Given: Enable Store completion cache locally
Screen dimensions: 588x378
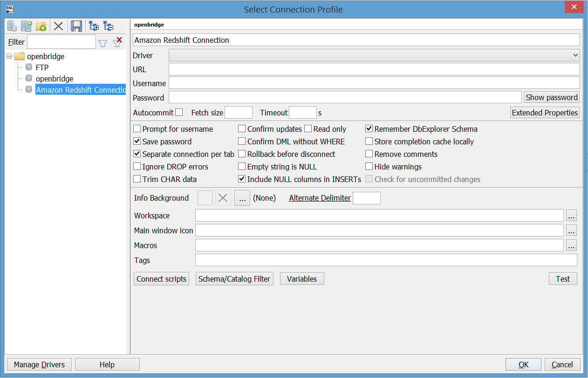Looking at the screenshot, I should tap(369, 142).
